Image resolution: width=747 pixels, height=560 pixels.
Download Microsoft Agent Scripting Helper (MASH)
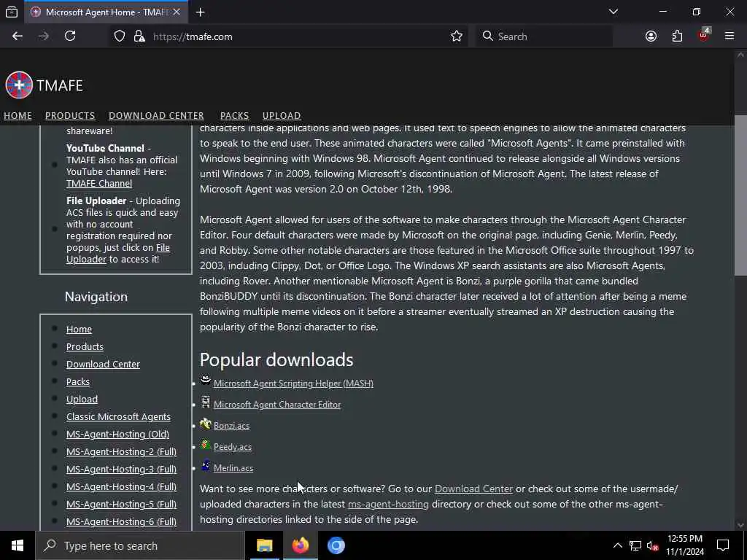(x=293, y=384)
